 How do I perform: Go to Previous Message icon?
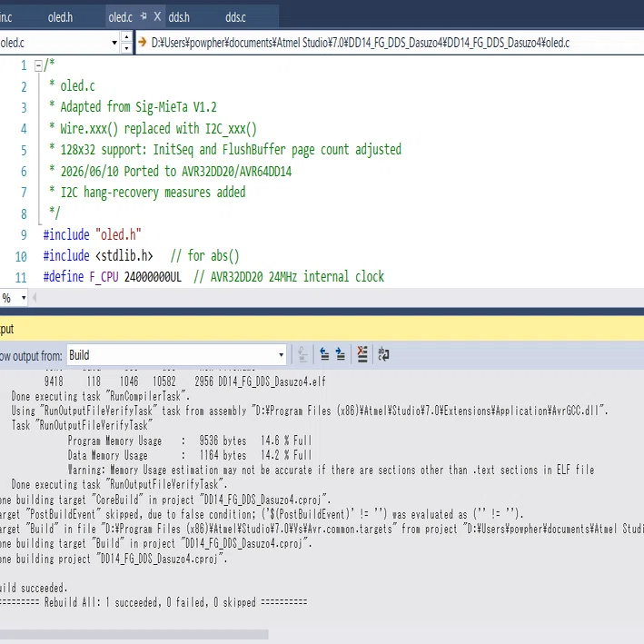pos(324,354)
